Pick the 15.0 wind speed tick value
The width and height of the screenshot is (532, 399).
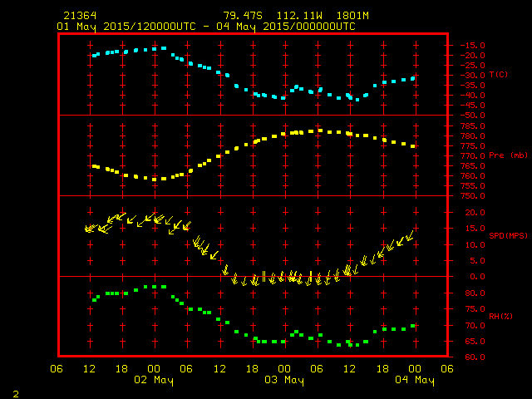coord(475,229)
